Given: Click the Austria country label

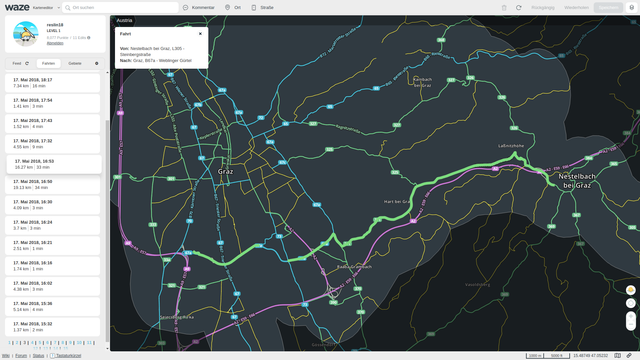Looking at the screenshot, I should click(x=124, y=20).
